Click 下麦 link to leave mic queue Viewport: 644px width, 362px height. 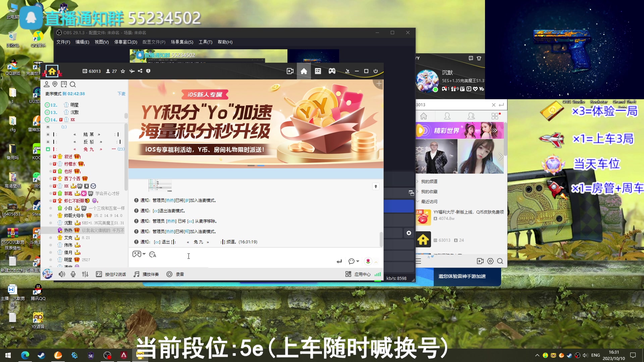[x=121, y=94]
